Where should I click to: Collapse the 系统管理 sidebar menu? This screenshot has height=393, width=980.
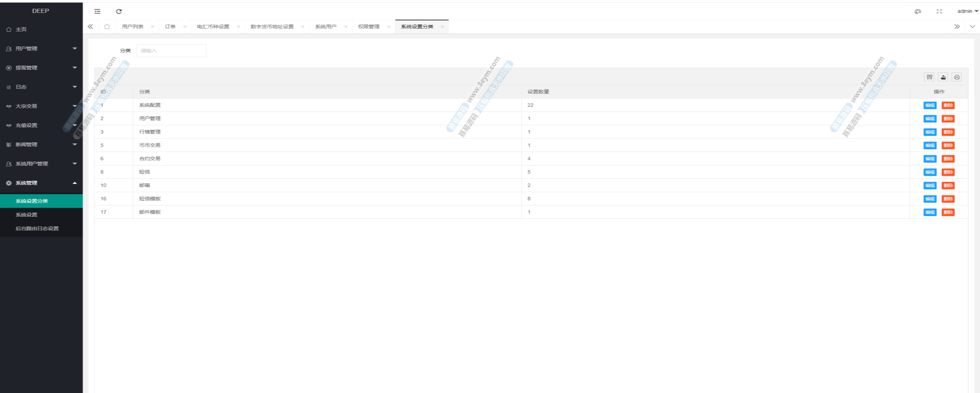(41, 183)
